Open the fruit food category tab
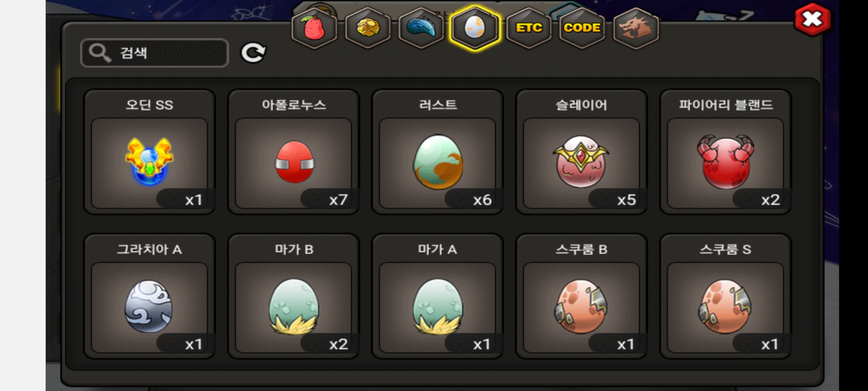868x391 pixels. 314,28
